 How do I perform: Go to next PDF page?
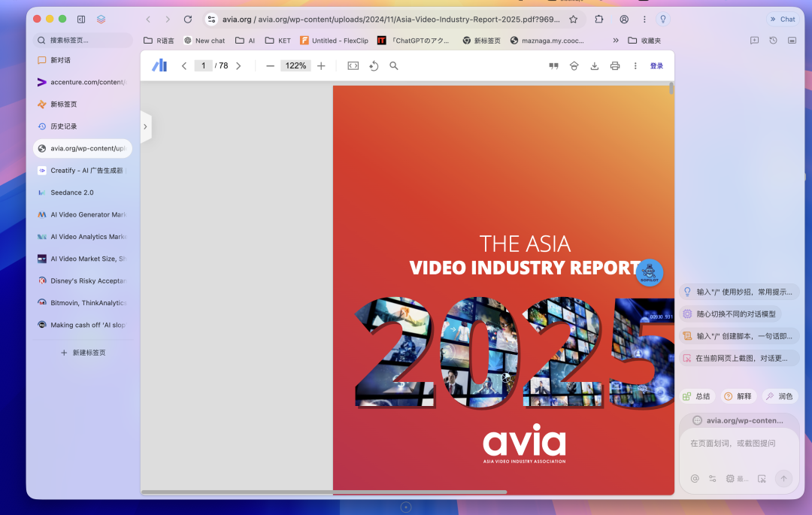point(239,65)
